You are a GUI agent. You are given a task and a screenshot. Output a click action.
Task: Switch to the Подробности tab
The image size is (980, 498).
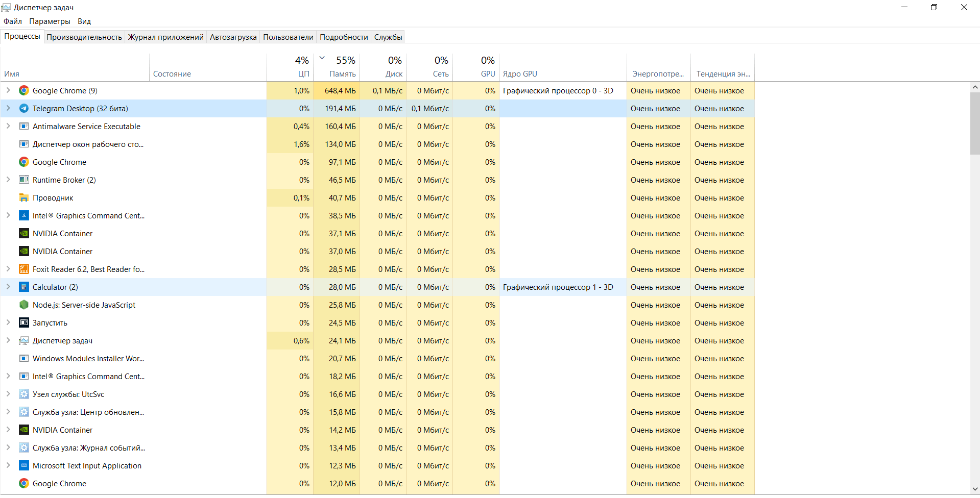click(344, 37)
